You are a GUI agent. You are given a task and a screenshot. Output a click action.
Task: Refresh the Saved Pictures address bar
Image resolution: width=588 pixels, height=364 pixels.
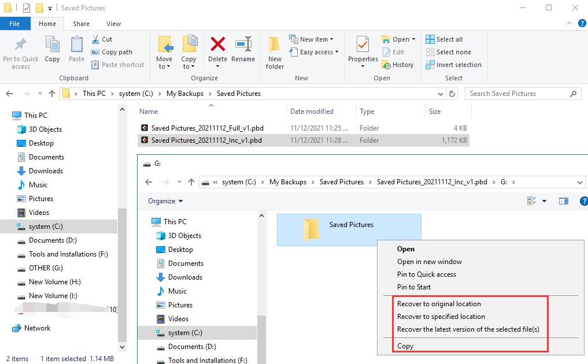click(452, 94)
